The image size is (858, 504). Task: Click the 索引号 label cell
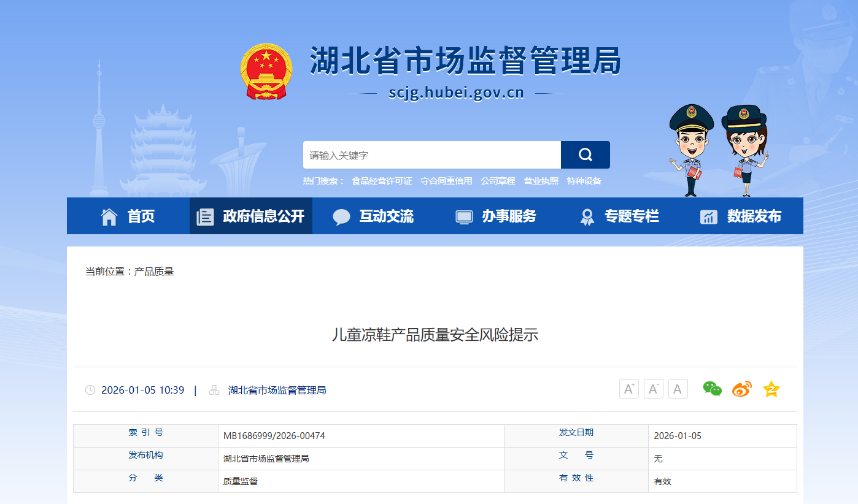146,436
